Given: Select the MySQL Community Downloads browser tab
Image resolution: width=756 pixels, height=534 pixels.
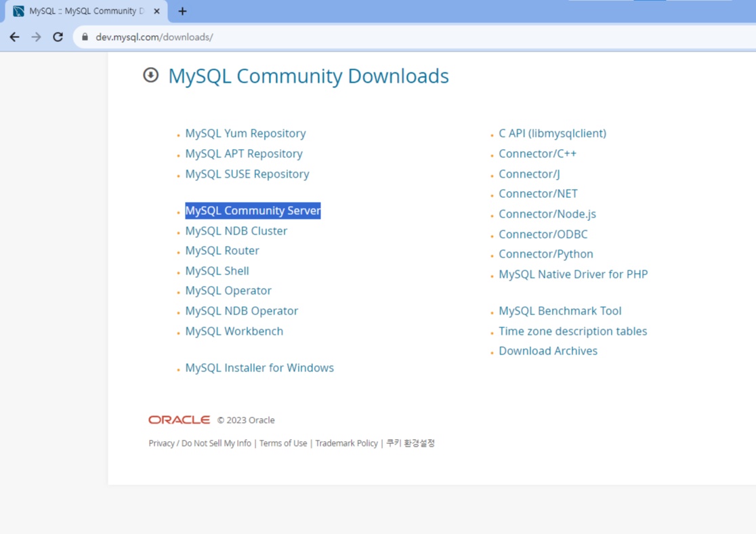Looking at the screenshot, I should (86, 11).
